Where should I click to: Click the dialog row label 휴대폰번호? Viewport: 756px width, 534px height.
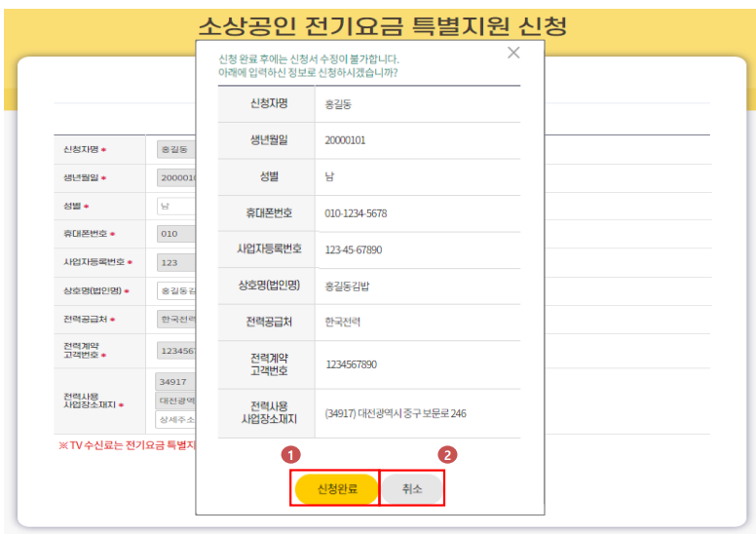click(x=269, y=212)
